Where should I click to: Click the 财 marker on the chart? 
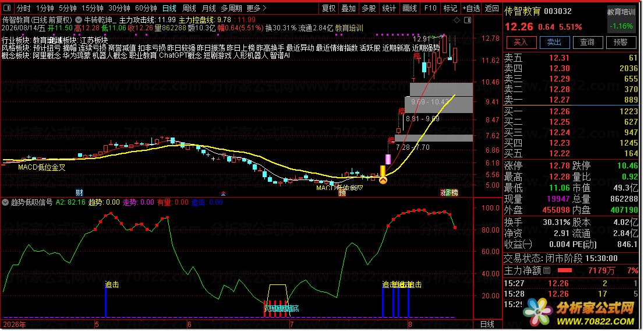point(79,192)
